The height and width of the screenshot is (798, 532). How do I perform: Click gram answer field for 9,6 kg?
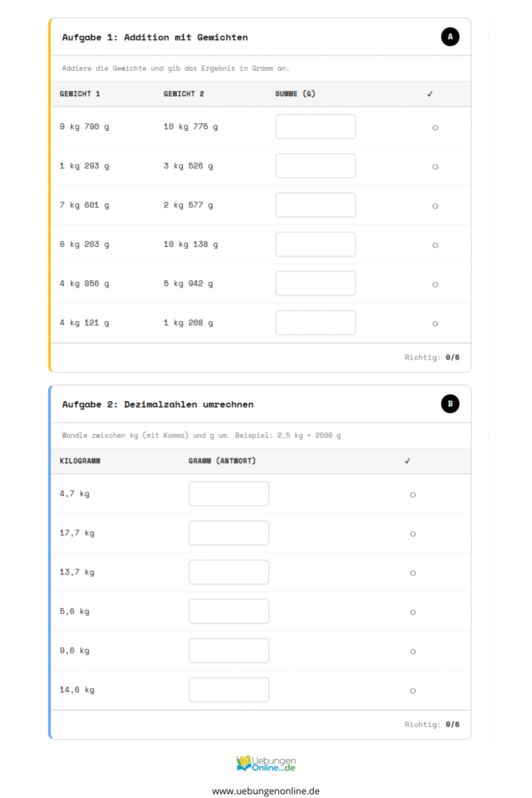click(228, 651)
